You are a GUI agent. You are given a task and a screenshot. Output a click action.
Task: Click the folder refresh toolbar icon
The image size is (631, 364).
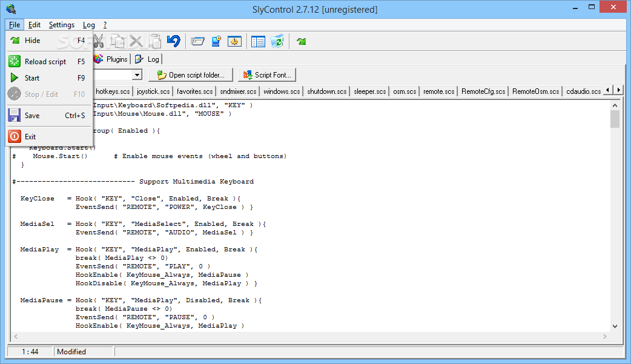(x=277, y=41)
